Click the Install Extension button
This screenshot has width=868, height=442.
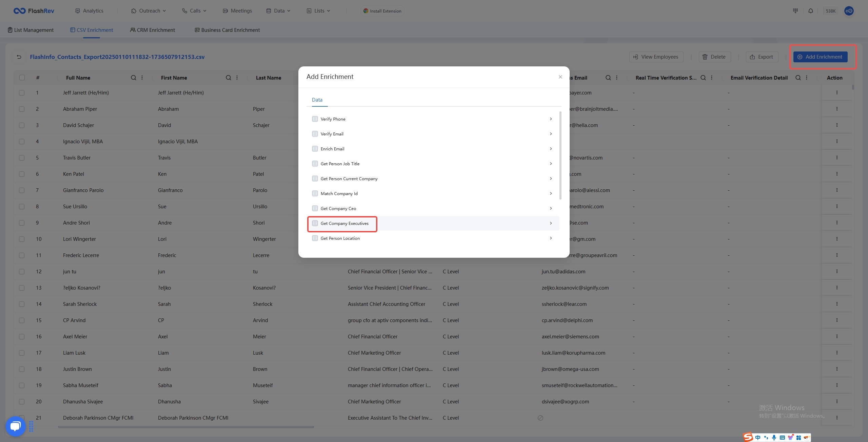coord(382,11)
